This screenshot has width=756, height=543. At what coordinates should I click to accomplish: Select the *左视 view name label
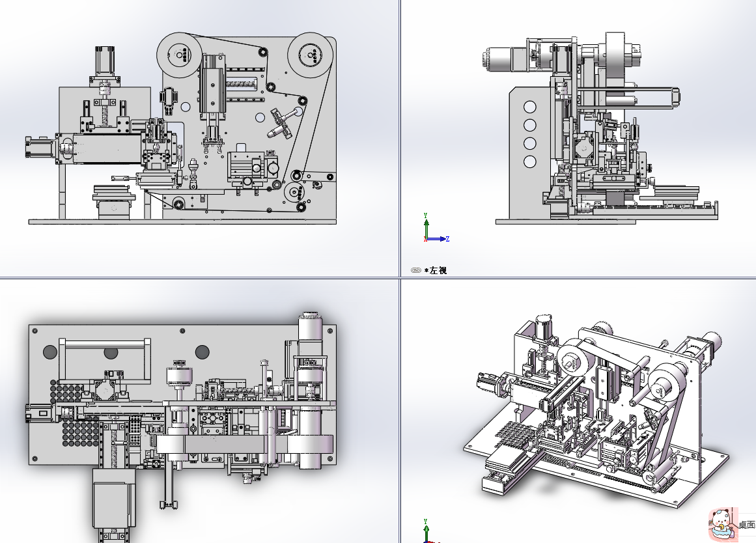(x=436, y=271)
